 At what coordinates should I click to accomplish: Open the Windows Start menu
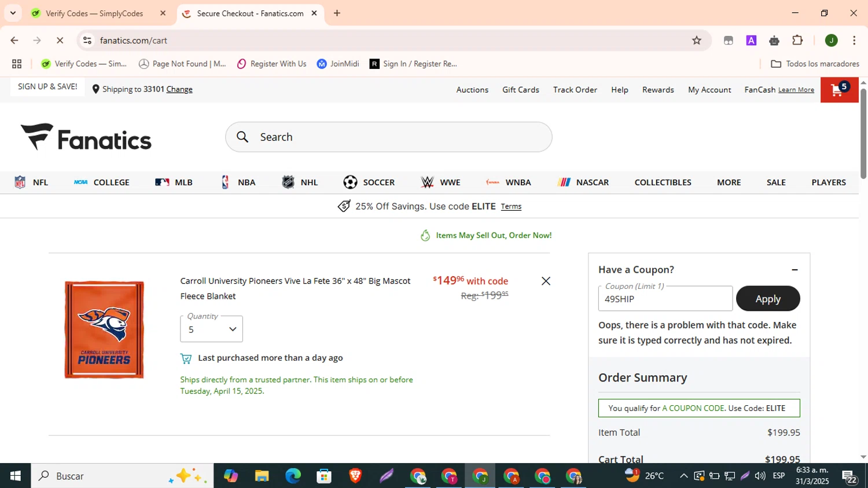[x=16, y=476]
